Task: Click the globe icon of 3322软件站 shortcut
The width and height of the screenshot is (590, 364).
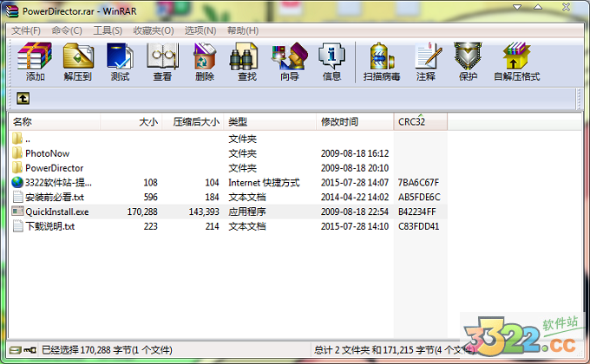Action: [x=17, y=182]
